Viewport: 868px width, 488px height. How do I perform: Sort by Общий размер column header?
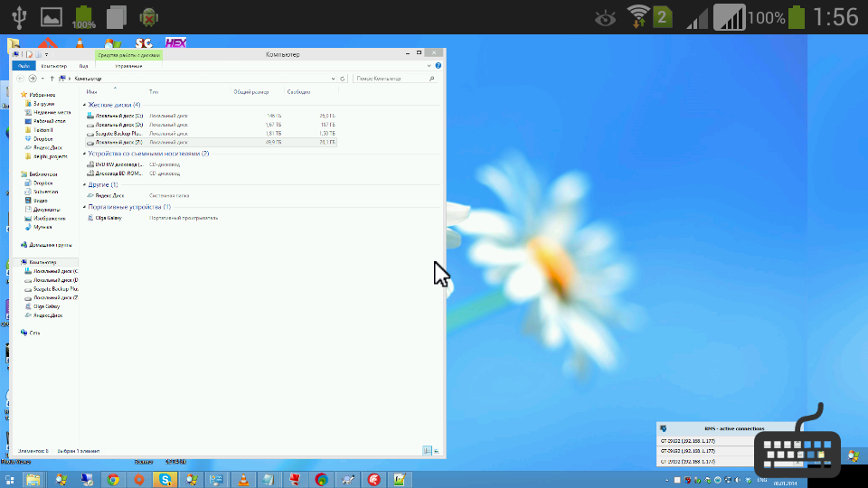pos(250,92)
